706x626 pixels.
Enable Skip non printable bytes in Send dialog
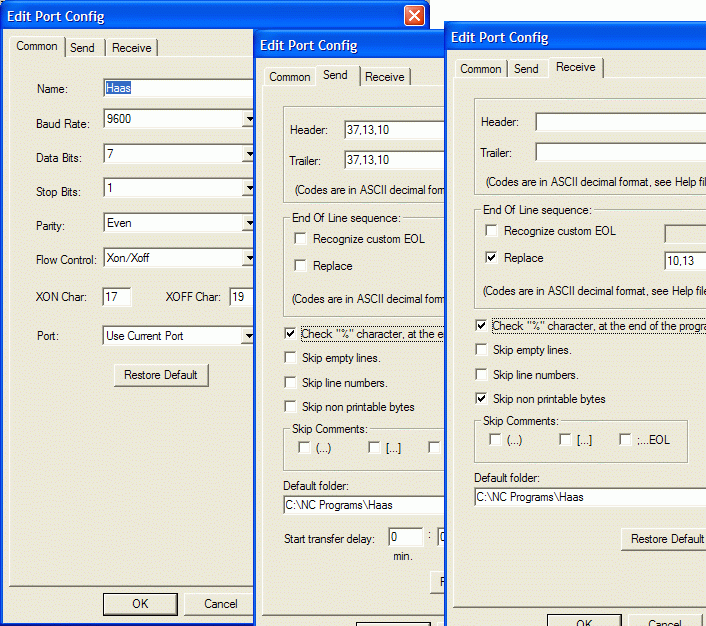(x=290, y=407)
